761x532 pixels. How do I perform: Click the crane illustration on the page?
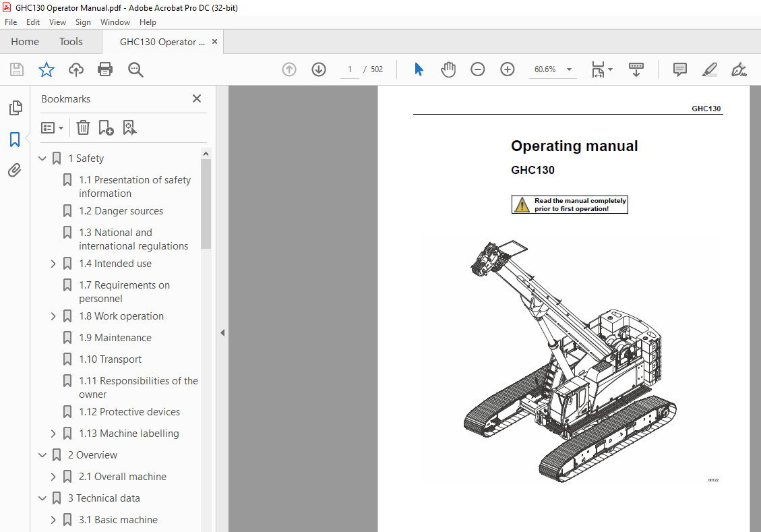click(570, 360)
